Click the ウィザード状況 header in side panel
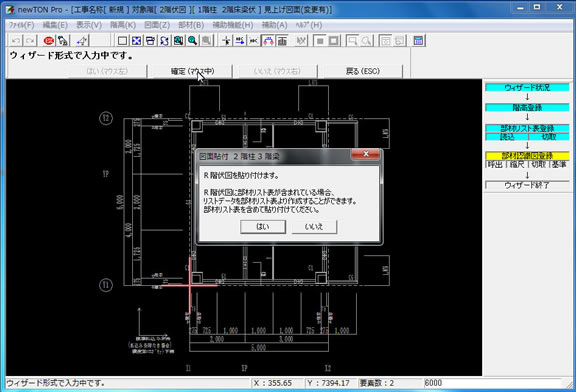This screenshot has width=576, height=392. click(527, 87)
